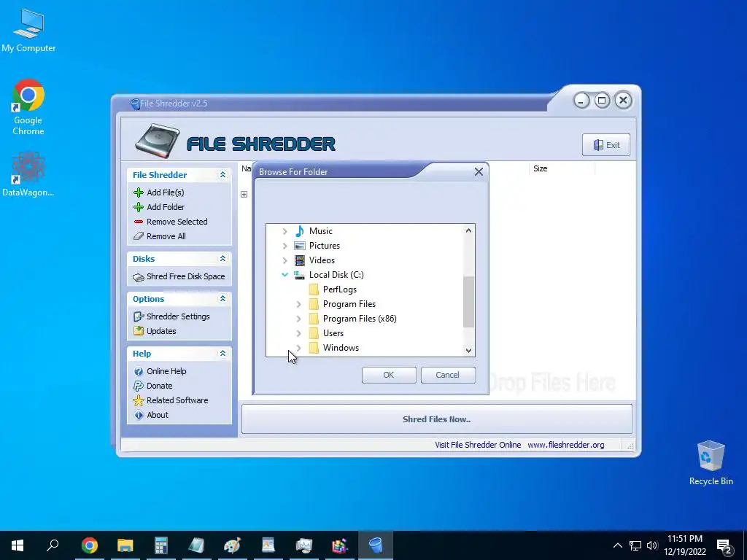747x560 pixels.
Task: Click the Add Folder green plus icon
Action: point(139,207)
